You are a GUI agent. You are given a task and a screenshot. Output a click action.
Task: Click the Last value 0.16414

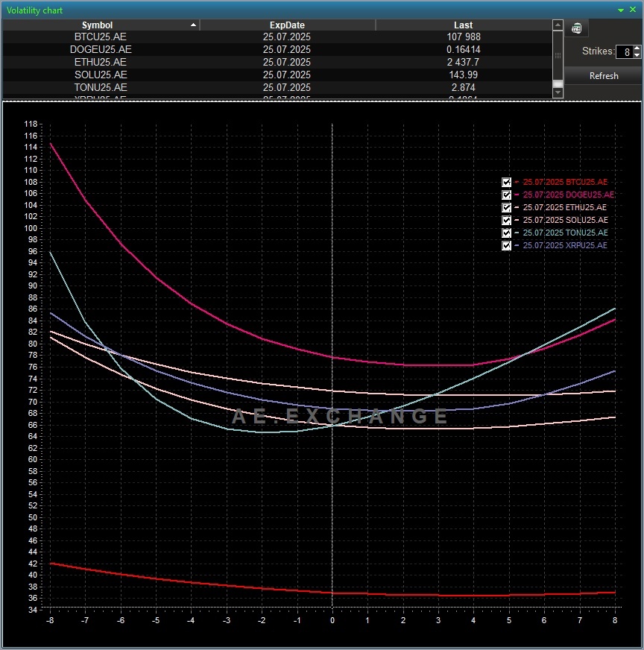click(464, 49)
